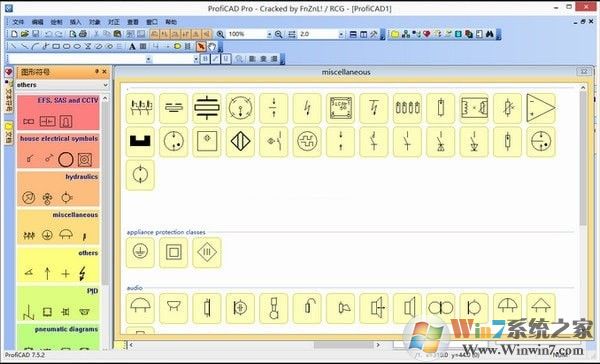Click the appliance protection classes heading

166,232
